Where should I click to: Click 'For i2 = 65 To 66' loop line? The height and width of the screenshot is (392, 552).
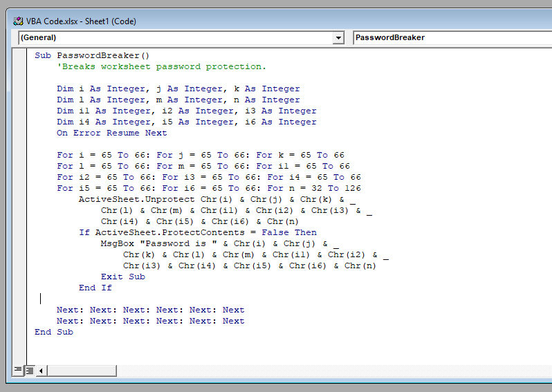click(x=209, y=177)
